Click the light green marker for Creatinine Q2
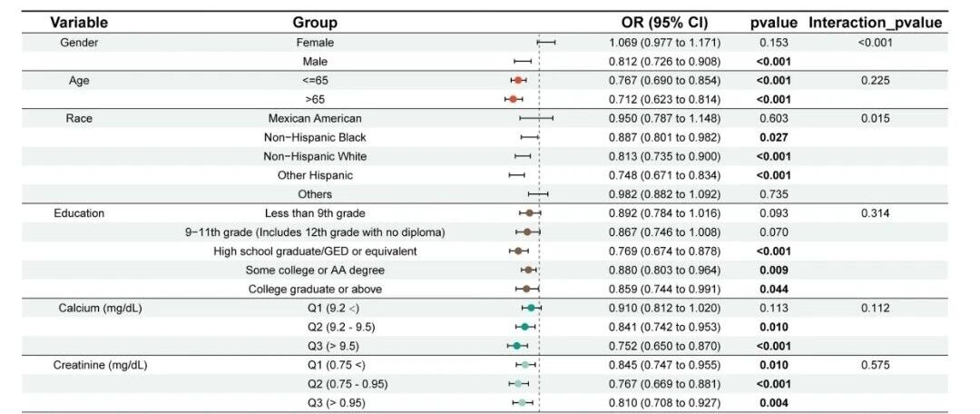This screenshot has width=980, height=414. (518, 383)
